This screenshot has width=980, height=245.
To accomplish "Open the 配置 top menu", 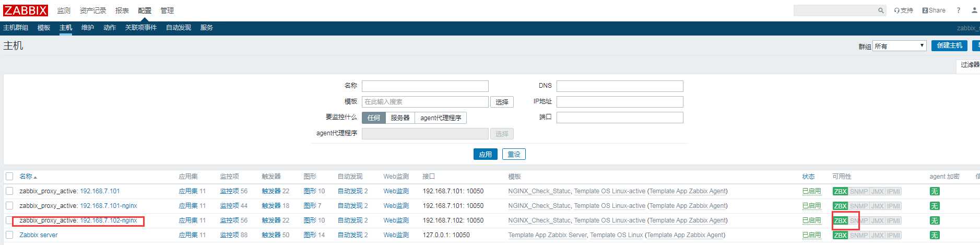I will (x=145, y=10).
